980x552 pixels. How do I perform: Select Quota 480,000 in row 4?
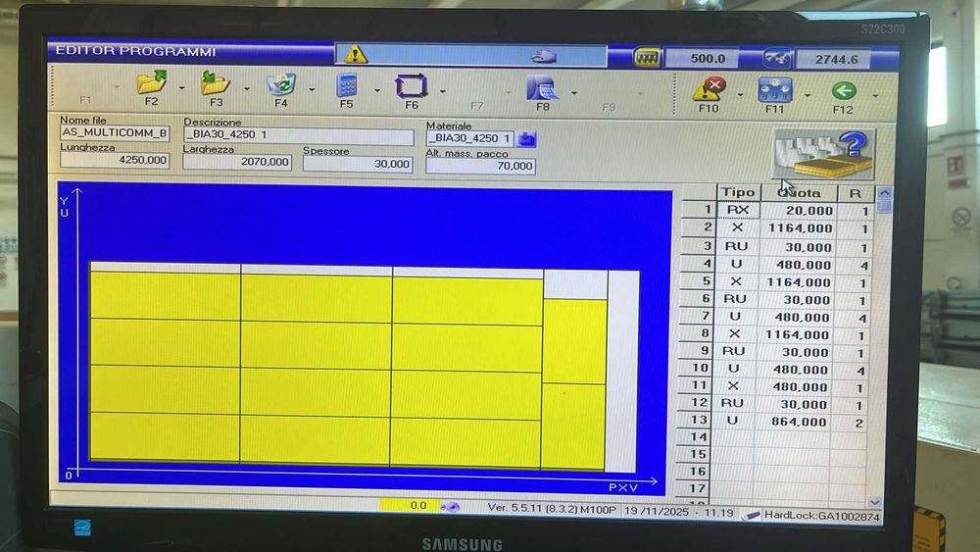pyautogui.click(x=797, y=265)
